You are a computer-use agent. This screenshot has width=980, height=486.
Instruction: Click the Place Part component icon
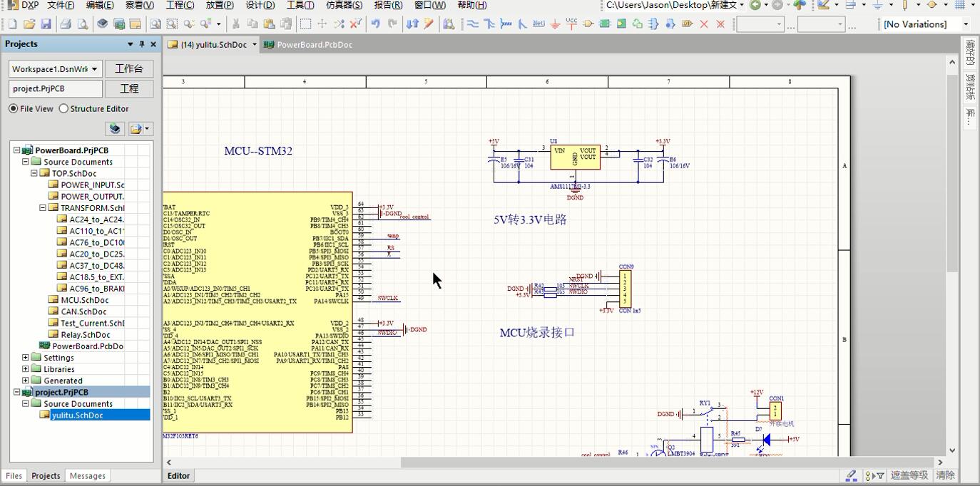[588, 24]
